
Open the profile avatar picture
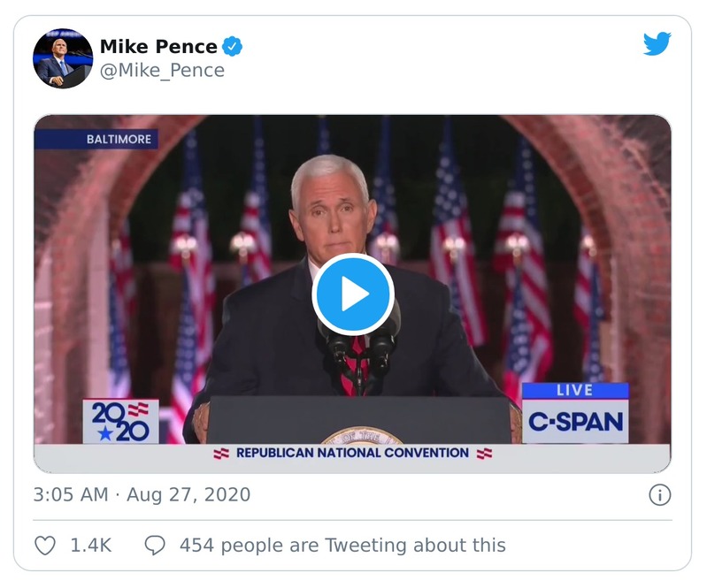[63, 58]
